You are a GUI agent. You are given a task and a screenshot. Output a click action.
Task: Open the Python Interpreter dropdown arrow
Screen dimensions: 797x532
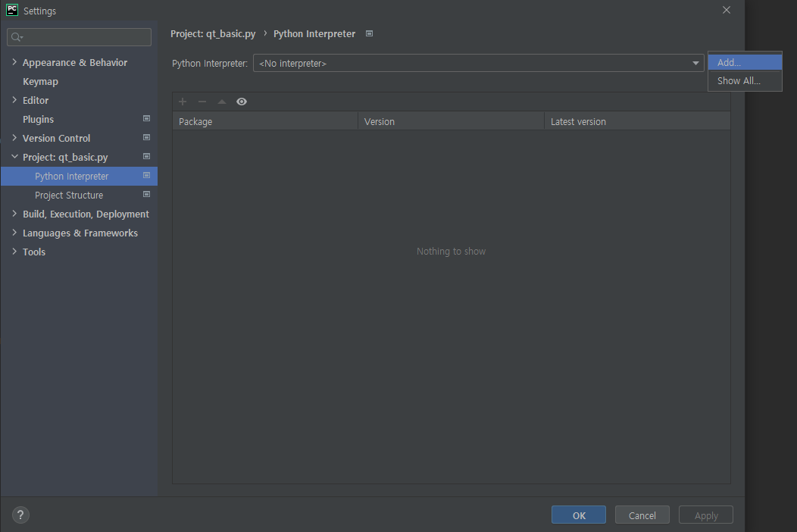click(695, 63)
